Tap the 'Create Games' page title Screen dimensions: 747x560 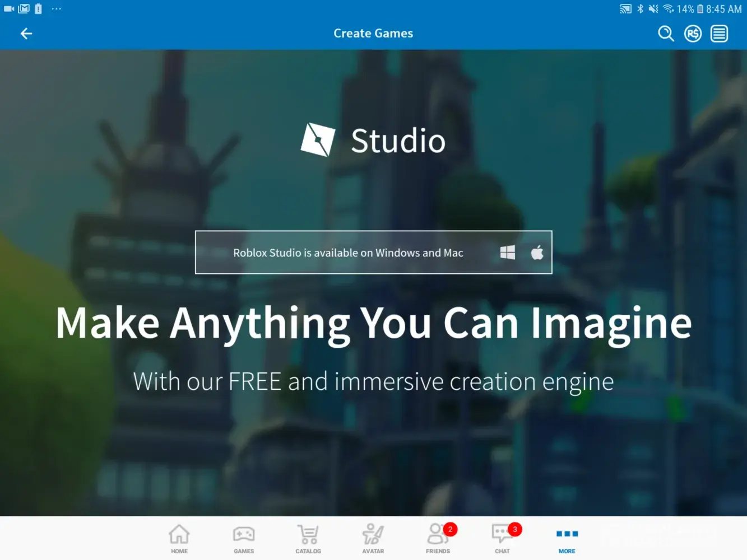click(x=373, y=34)
